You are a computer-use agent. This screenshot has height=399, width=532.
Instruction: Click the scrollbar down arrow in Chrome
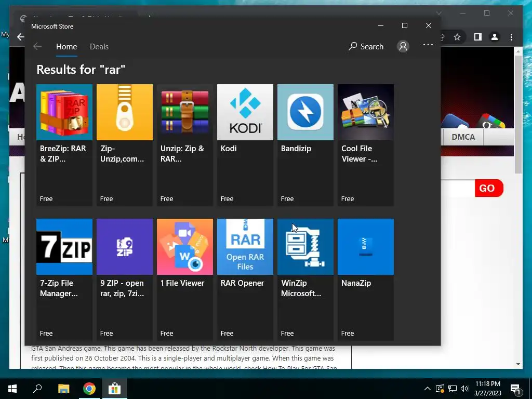pyautogui.click(x=518, y=364)
